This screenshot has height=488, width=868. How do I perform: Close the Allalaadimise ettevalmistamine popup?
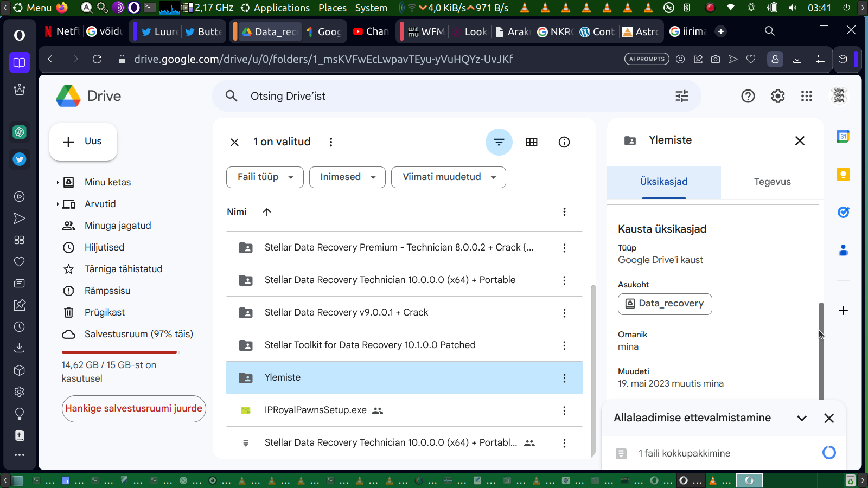tap(829, 418)
